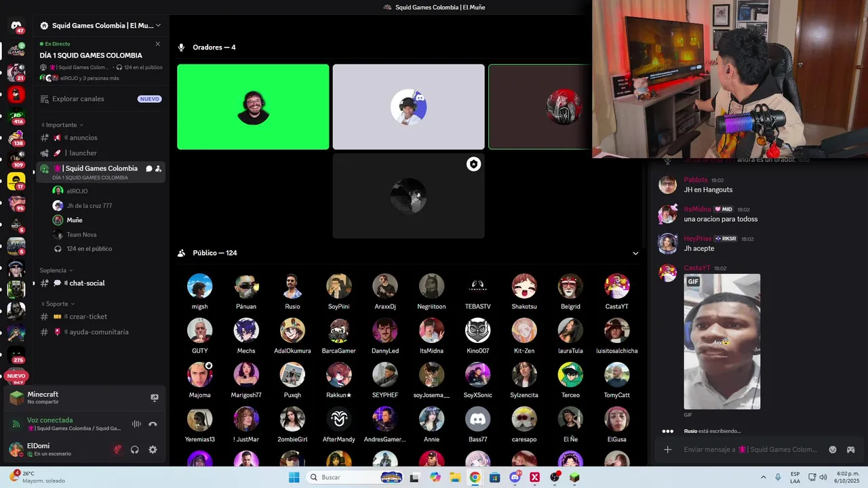Screen dimensions: 868x488
Task: Open the crear-ticket channel
Action: 101,317
